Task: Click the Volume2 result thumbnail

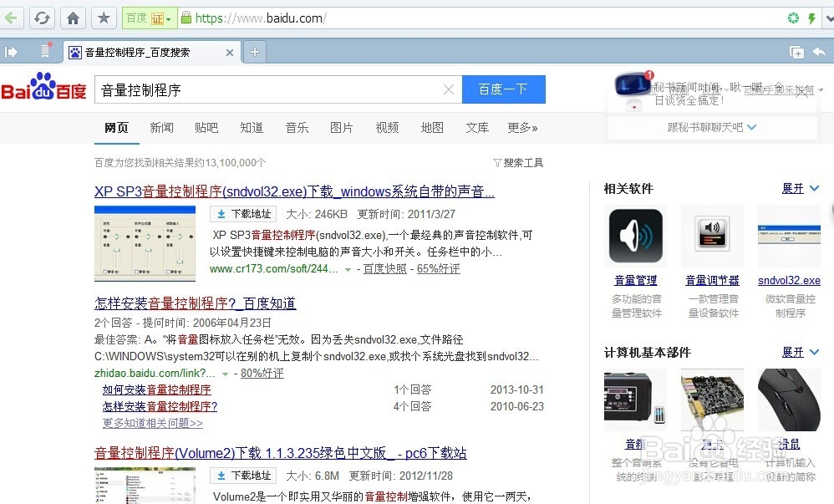Action: click(x=145, y=486)
